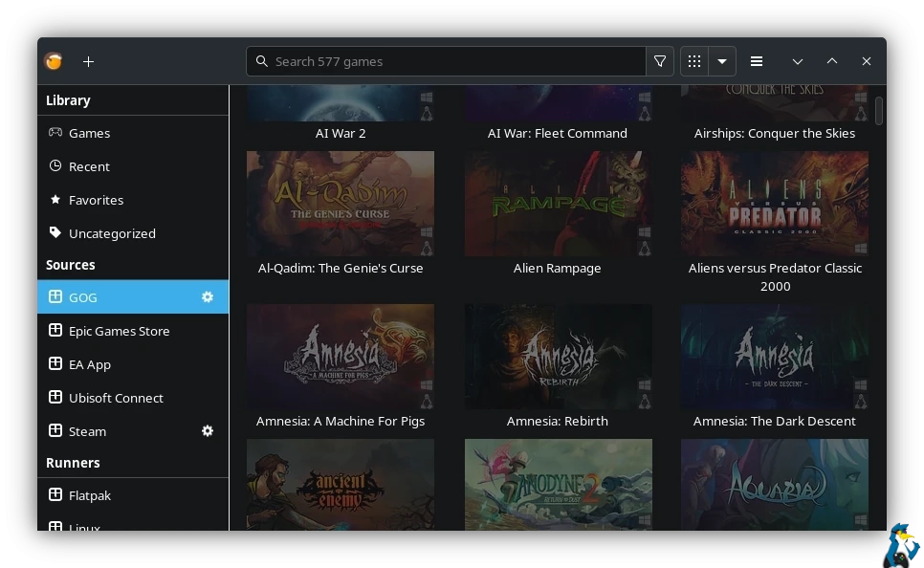Select the Flatpak runner

(90, 495)
